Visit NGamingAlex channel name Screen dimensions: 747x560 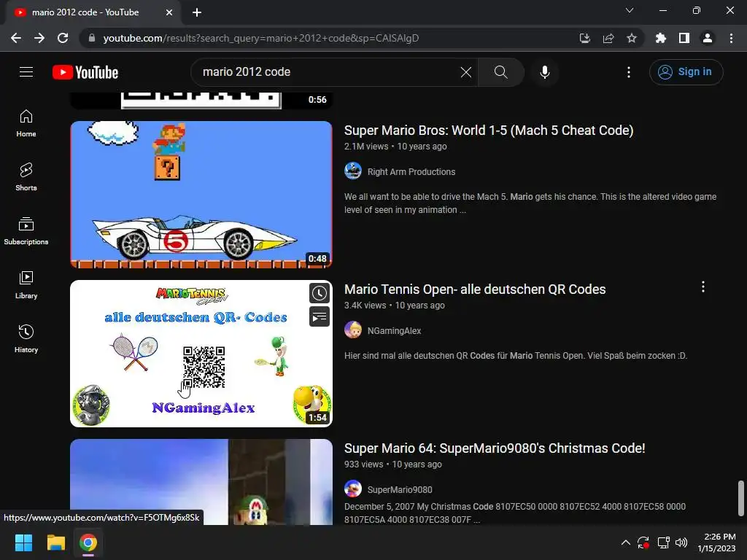pos(394,330)
